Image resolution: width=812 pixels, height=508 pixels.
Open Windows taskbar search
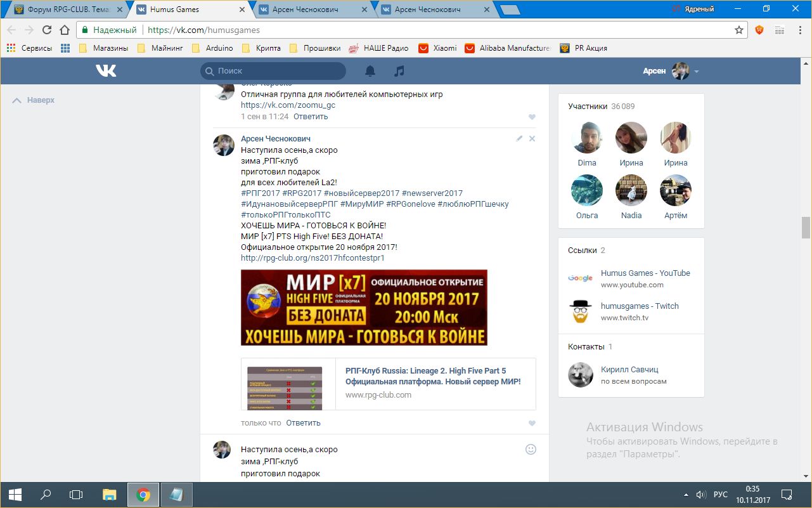coord(46,494)
